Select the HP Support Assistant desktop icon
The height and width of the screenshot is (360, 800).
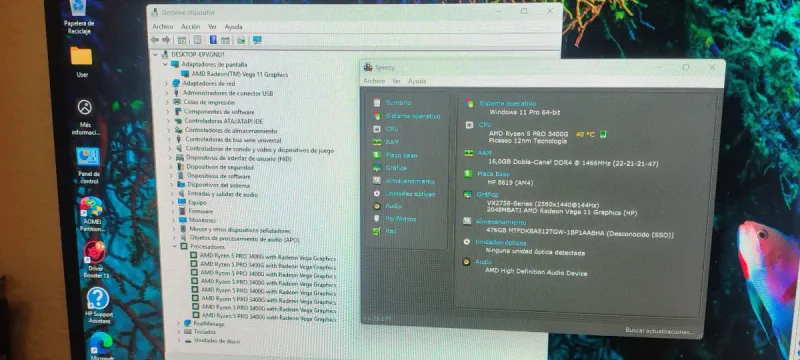pyautogui.click(x=98, y=306)
